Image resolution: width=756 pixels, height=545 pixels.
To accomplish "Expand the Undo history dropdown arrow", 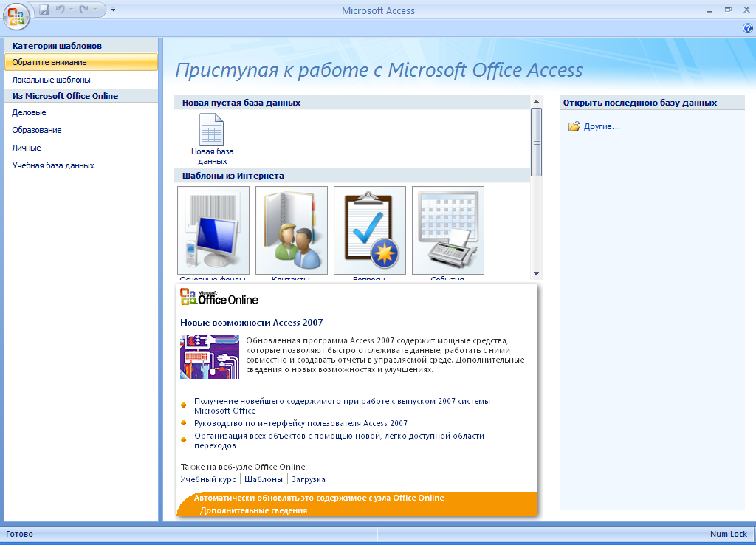I will tap(71, 10).
